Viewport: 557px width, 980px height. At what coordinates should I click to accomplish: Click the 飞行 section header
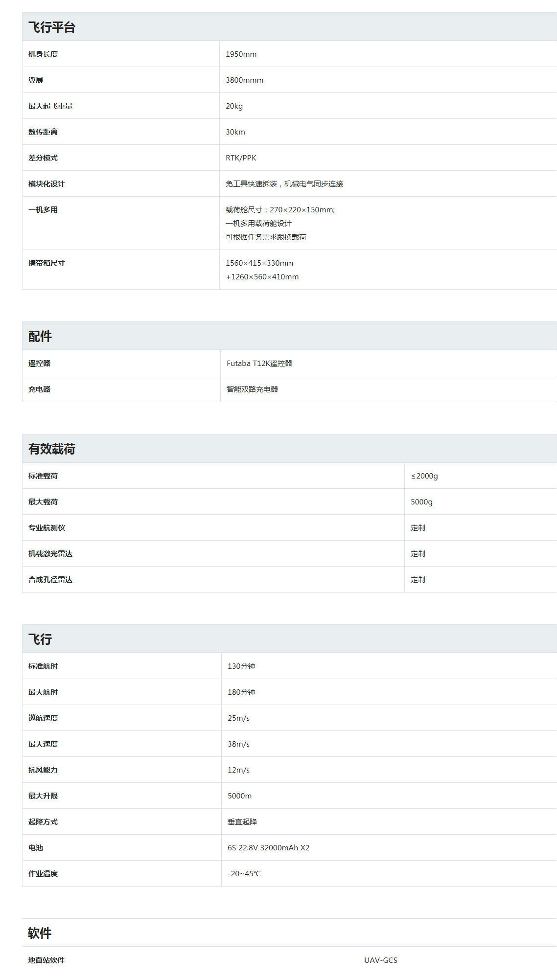pyautogui.click(x=40, y=639)
